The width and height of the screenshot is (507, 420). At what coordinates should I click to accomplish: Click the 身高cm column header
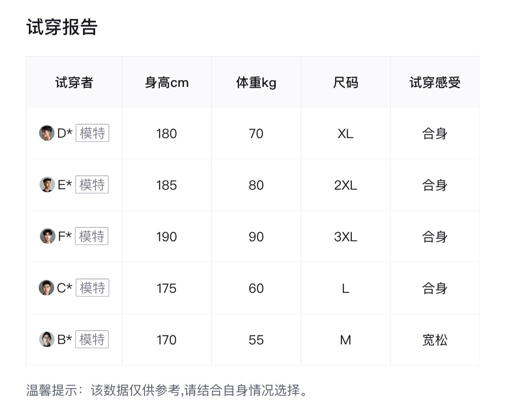pyautogui.click(x=167, y=82)
